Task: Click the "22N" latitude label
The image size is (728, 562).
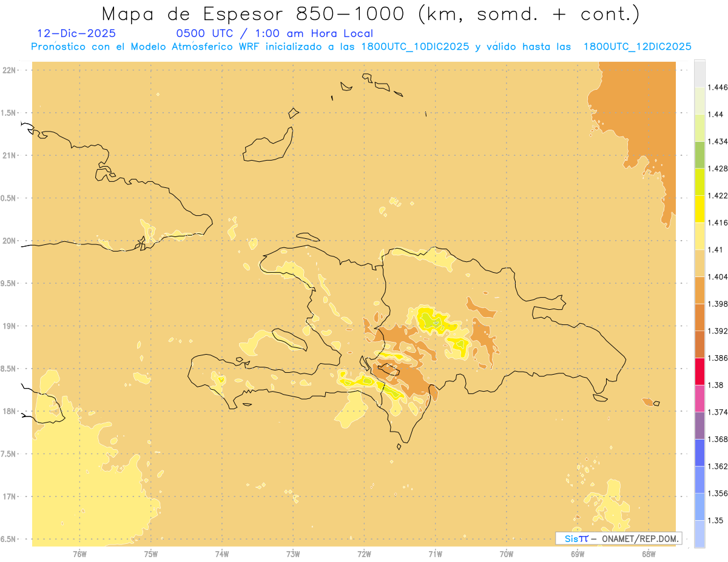Action: 8,70
